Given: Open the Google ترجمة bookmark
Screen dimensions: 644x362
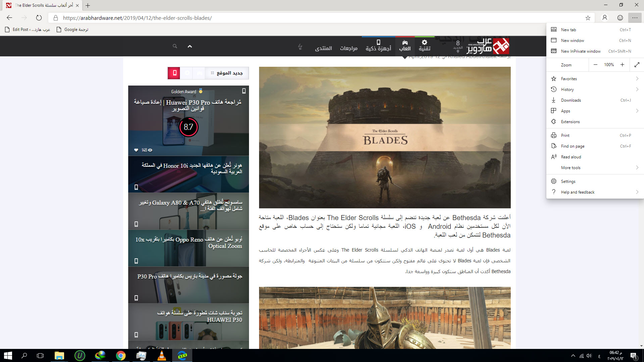Looking at the screenshot, I should click(72, 30).
